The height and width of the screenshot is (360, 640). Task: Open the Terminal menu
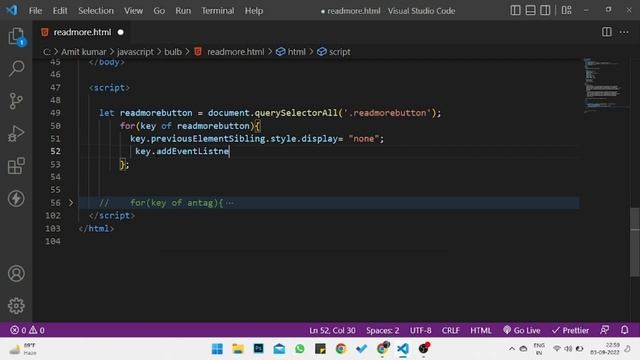point(218,11)
